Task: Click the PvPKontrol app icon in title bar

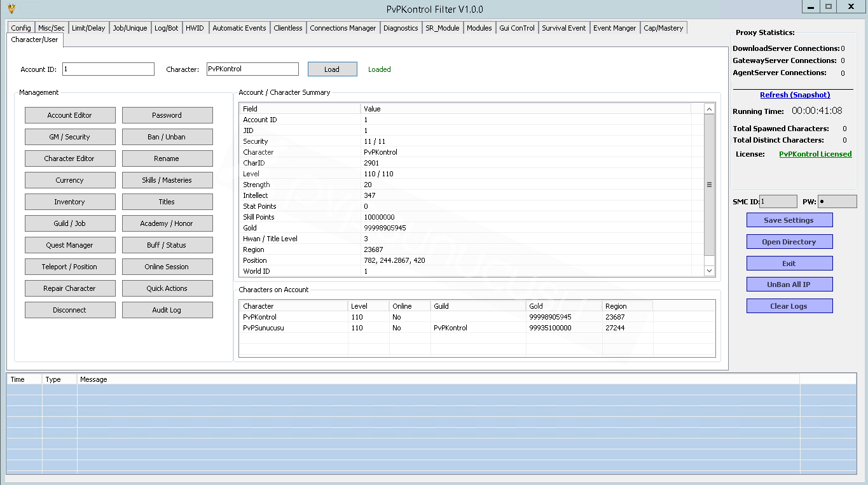Action: [11, 8]
